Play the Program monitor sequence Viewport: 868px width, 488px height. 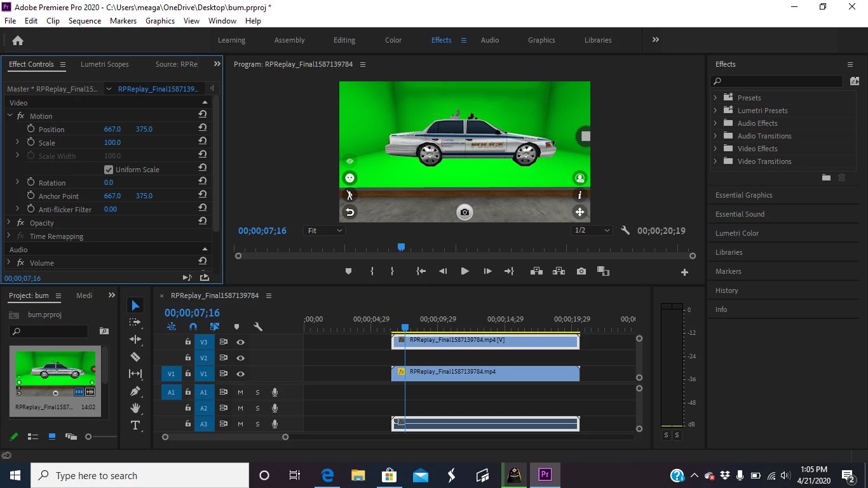point(465,271)
